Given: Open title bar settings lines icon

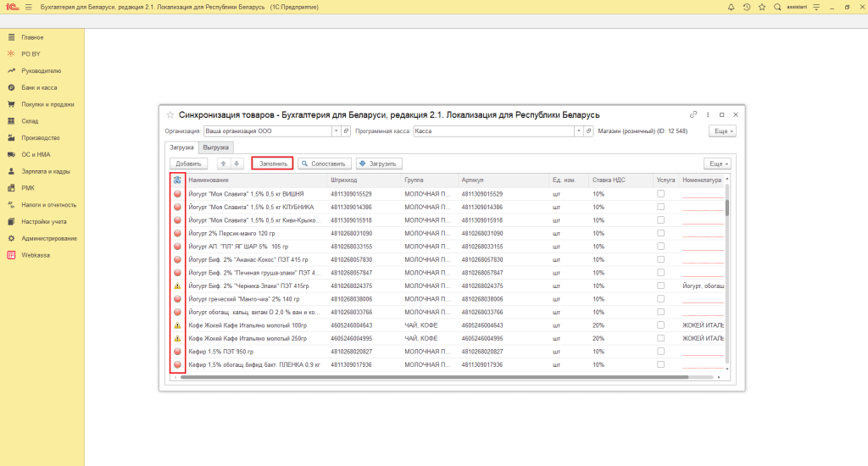Looking at the screenshot, I should [x=816, y=7].
